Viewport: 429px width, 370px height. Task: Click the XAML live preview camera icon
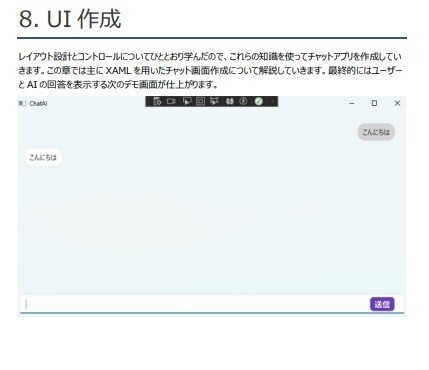click(x=171, y=101)
